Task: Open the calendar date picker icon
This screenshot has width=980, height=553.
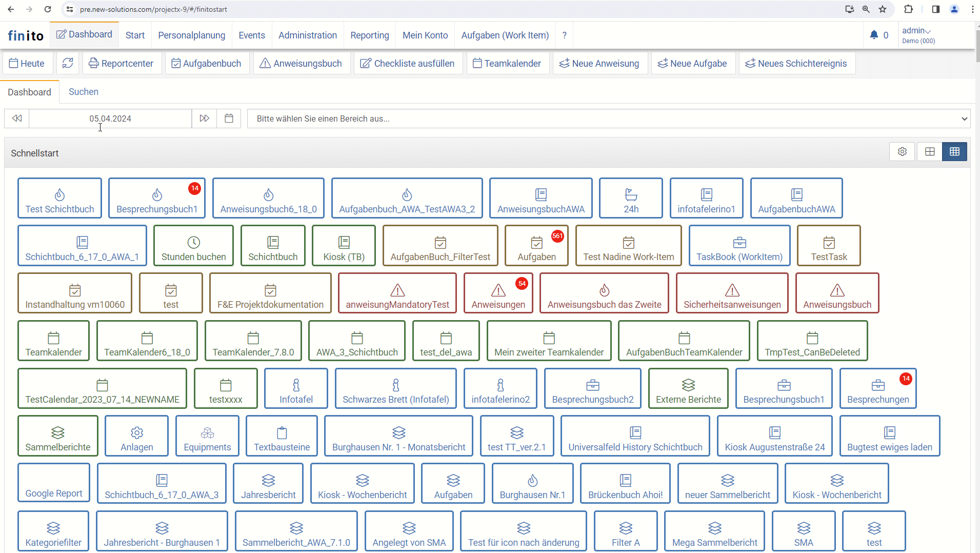Action: click(229, 118)
